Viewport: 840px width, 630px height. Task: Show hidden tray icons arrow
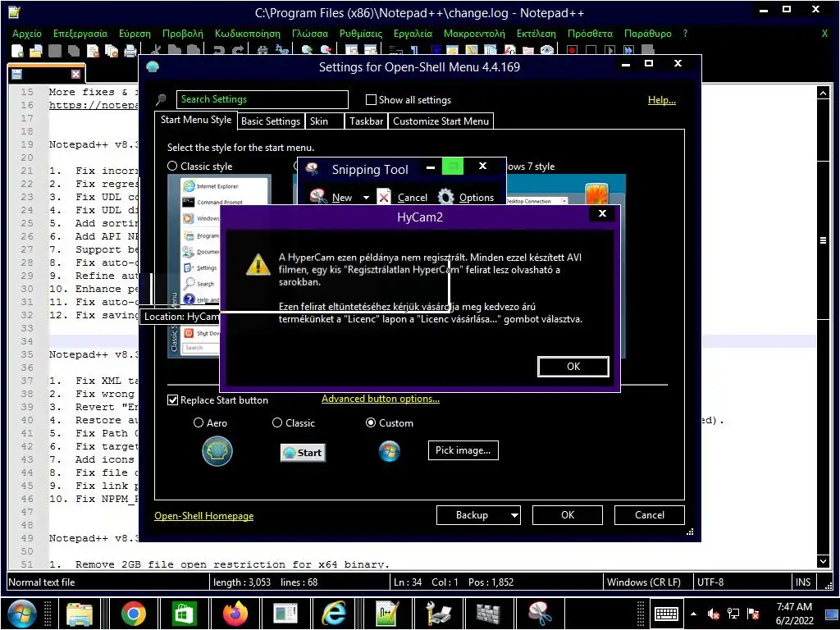[x=694, y=614]
